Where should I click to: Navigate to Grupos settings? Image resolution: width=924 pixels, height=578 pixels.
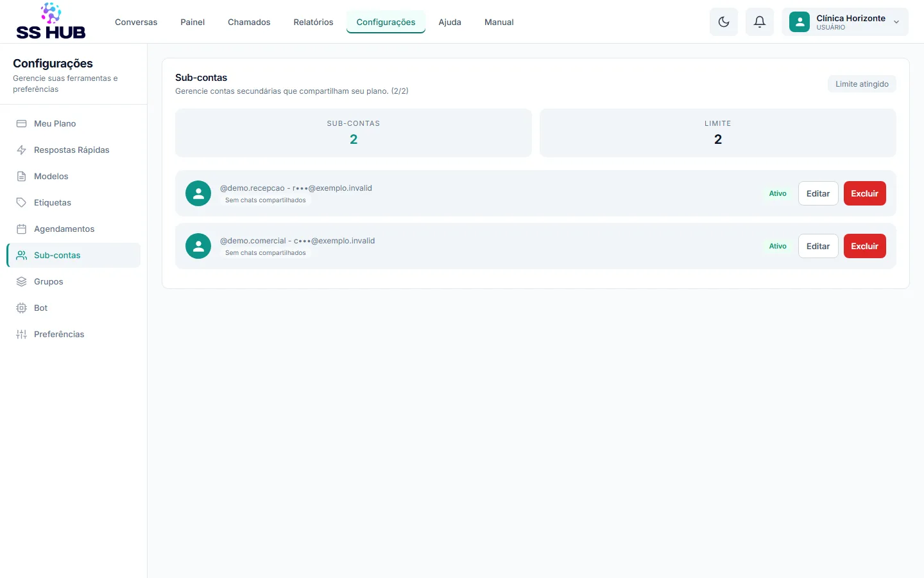pos(73,281)
